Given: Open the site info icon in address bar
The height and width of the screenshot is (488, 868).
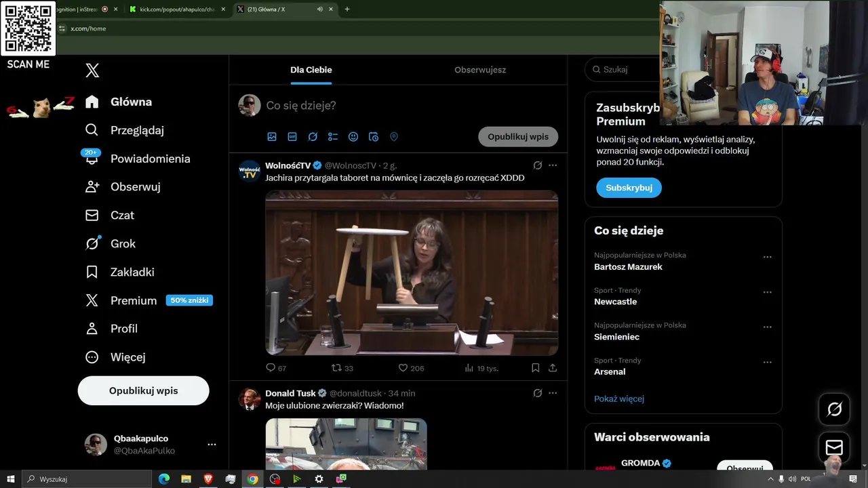Looking at the screenshot, I should [62, 28].
